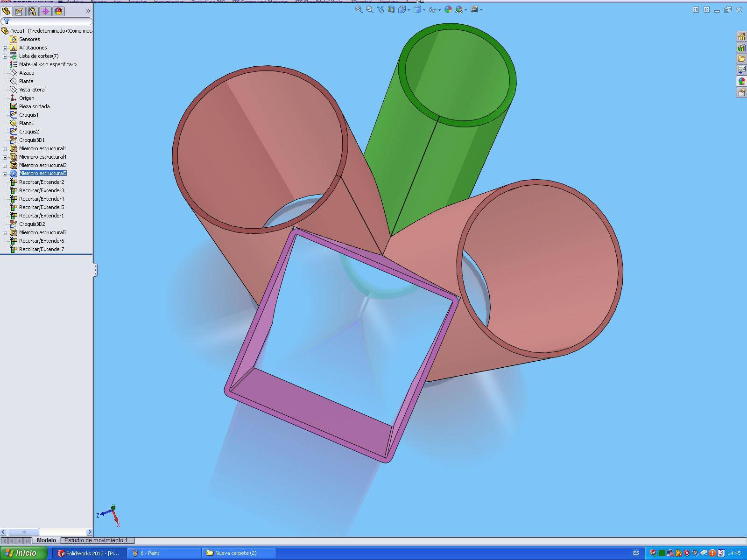Click the Edit Appearance color ball
Image resolution: width=747 pixels, height=560 pixels.
pos(448,9)
